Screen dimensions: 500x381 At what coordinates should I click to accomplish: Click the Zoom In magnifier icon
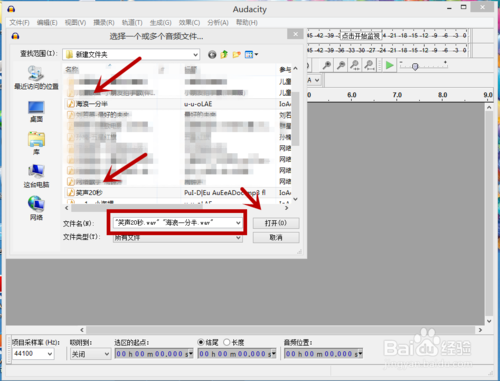327,65
